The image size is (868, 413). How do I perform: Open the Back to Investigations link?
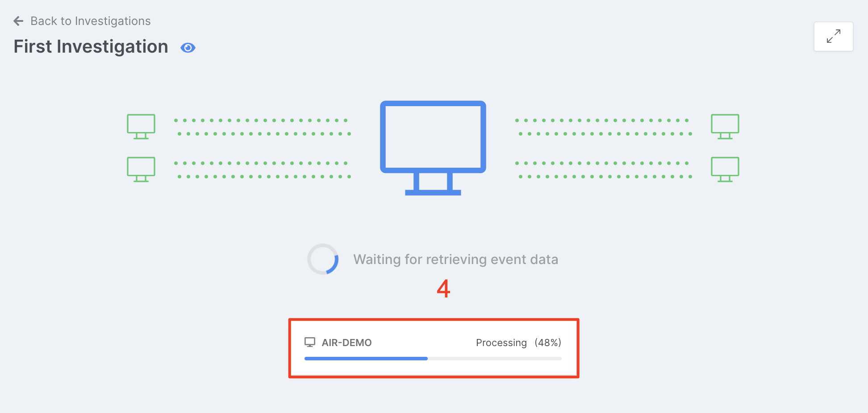coord(90,21)
